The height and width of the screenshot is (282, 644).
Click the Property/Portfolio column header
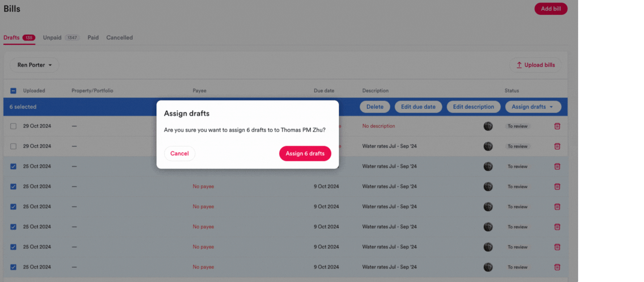(92, 91)
